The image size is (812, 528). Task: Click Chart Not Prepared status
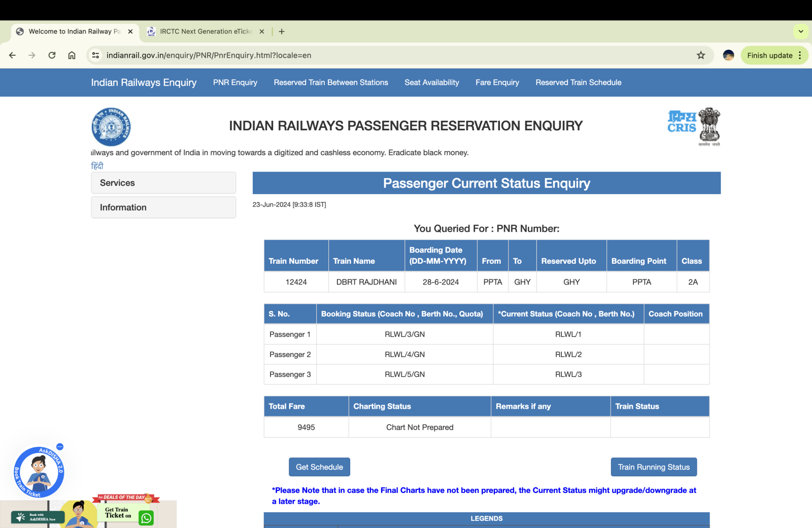[420, 428]
